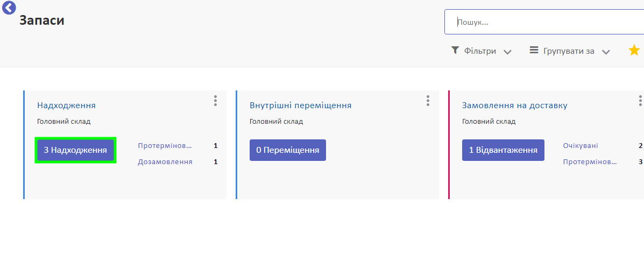This screenshot has width=644, height=254.
Task: Click the 0 Переміщення button
Action: (x=287, y=150)
